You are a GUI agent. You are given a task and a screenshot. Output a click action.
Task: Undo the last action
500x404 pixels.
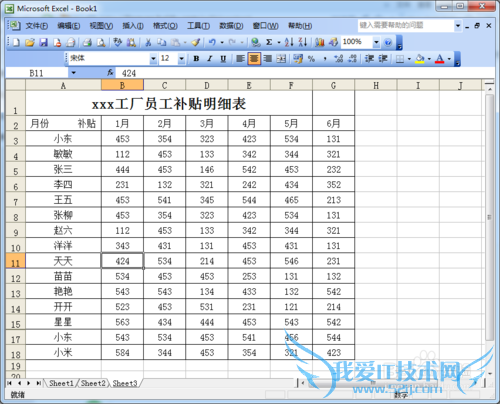coord(212,42)
